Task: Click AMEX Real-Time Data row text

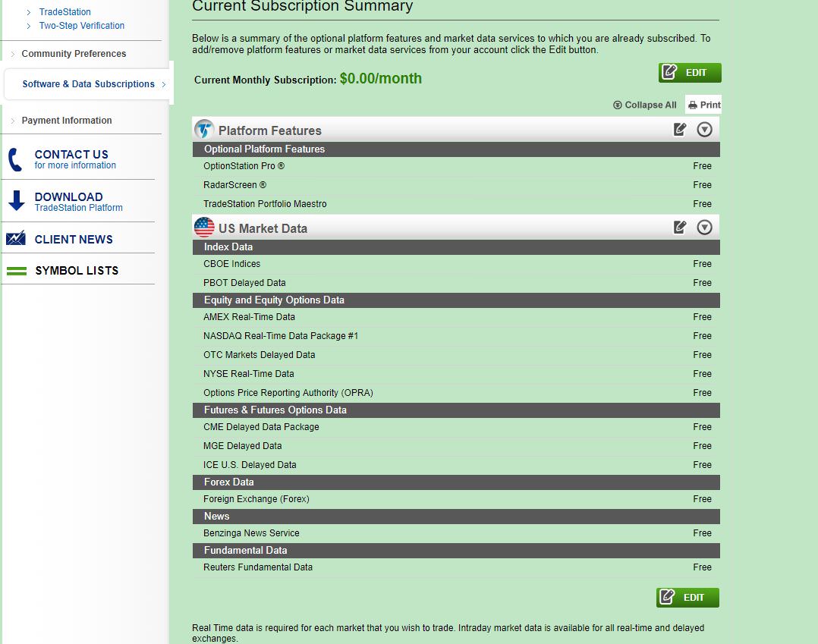Action: point(250,317)
